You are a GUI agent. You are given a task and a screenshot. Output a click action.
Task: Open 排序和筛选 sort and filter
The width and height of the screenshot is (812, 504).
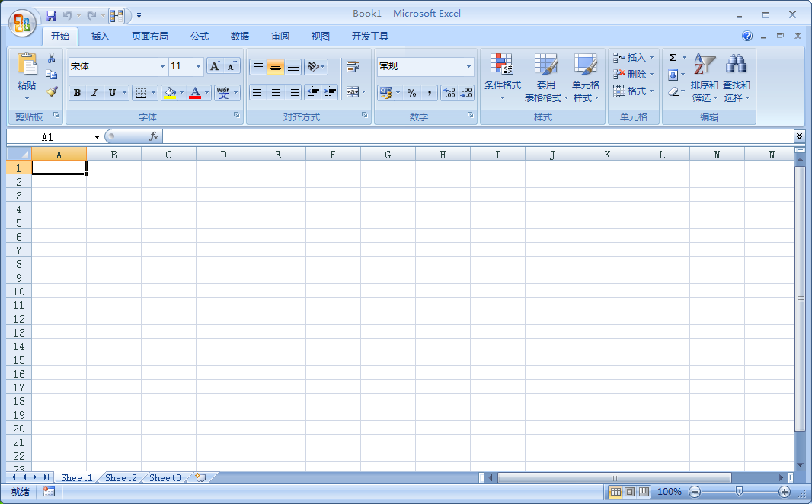tap(705, 78)
